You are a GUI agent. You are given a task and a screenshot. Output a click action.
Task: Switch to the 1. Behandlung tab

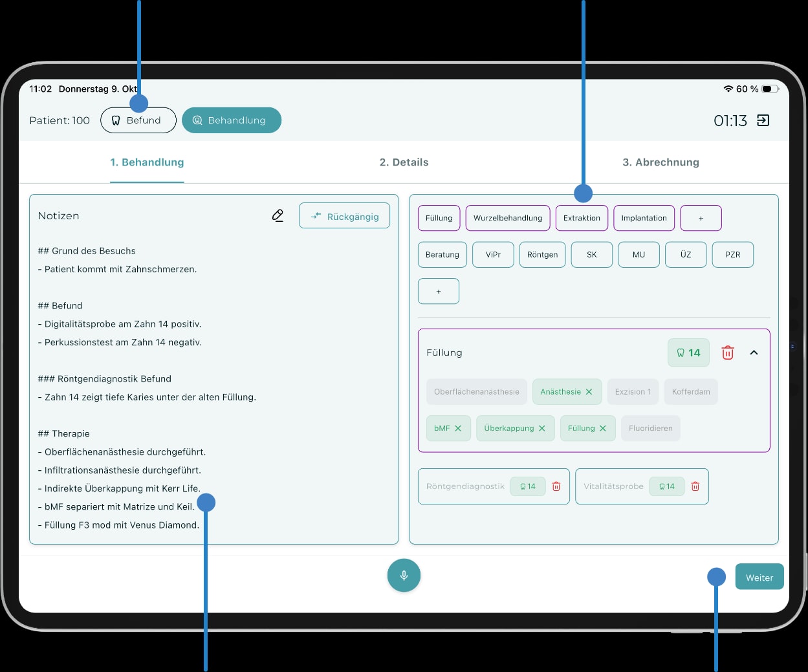[147, 162]
